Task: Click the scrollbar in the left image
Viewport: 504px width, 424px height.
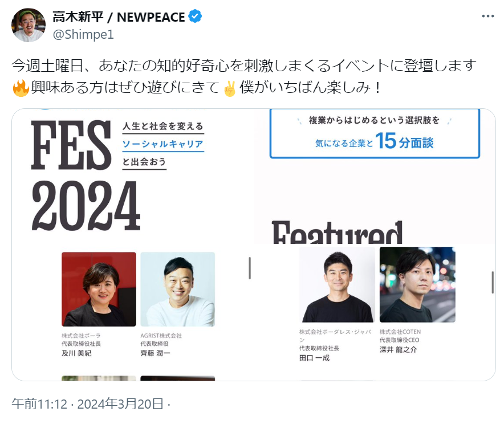Action: click(x=250, y=268)
